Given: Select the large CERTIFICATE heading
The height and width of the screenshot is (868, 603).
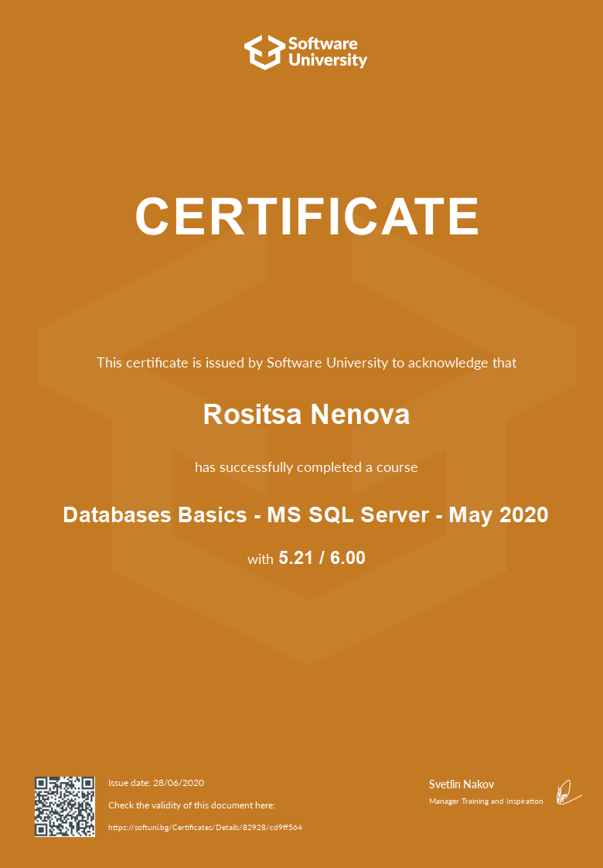Looking at the screenshot, I should pyautogui.click(x=307, y=216).
